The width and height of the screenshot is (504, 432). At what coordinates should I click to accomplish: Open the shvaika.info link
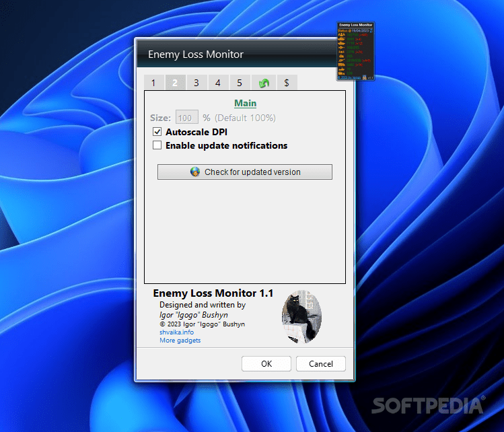click(x=177, y=332)
